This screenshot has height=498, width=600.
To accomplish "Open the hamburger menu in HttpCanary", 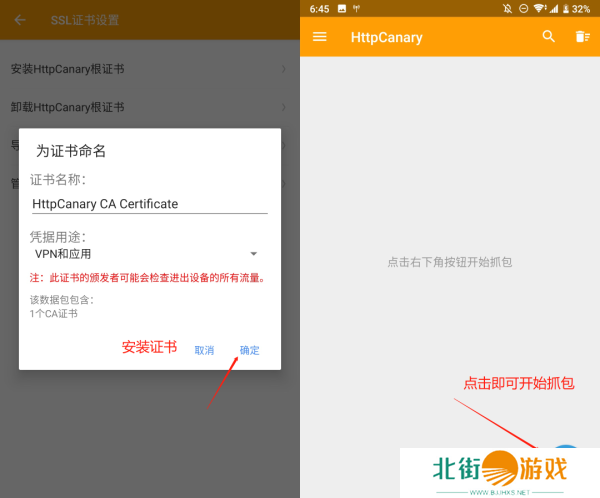I will click(320, 37).
